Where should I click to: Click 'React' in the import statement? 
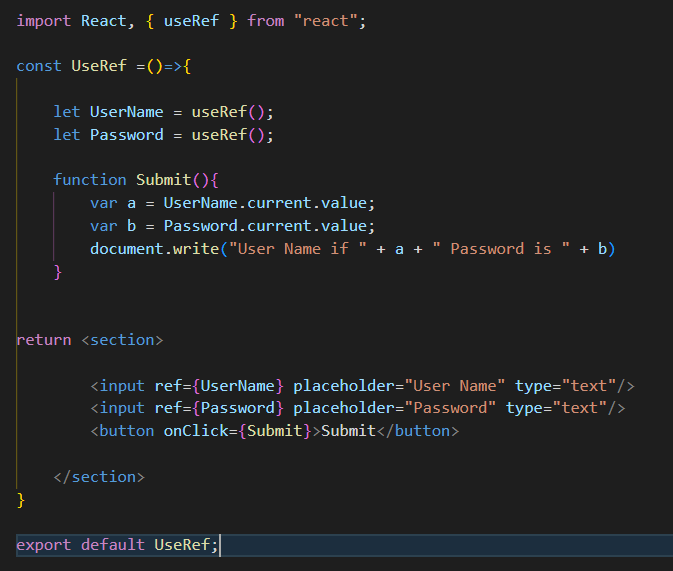[104, 21]
